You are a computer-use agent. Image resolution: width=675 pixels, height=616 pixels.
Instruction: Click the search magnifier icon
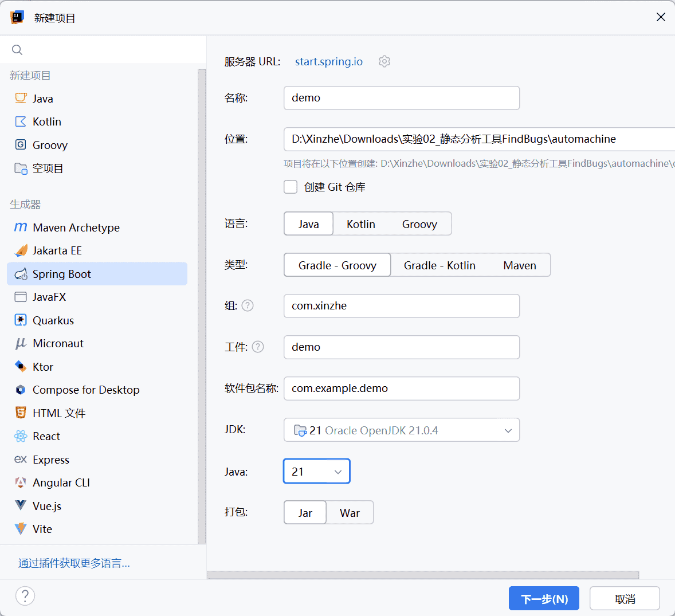17,50
